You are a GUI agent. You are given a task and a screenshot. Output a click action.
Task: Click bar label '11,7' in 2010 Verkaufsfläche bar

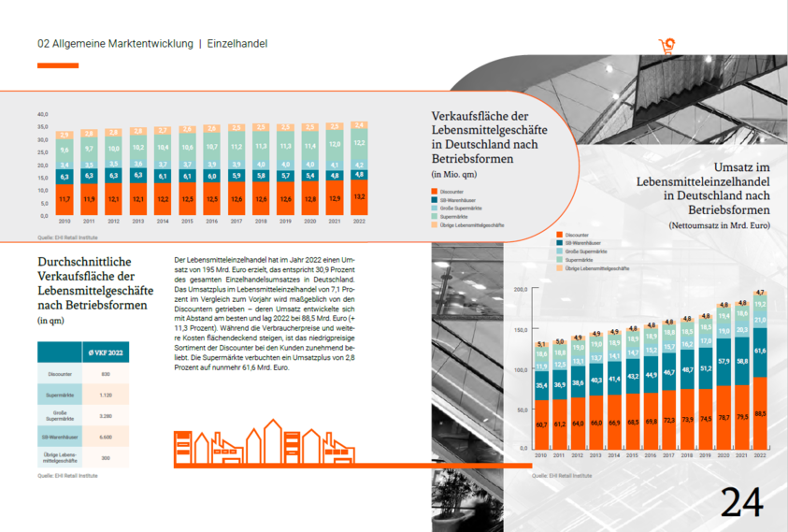[64, 199]
